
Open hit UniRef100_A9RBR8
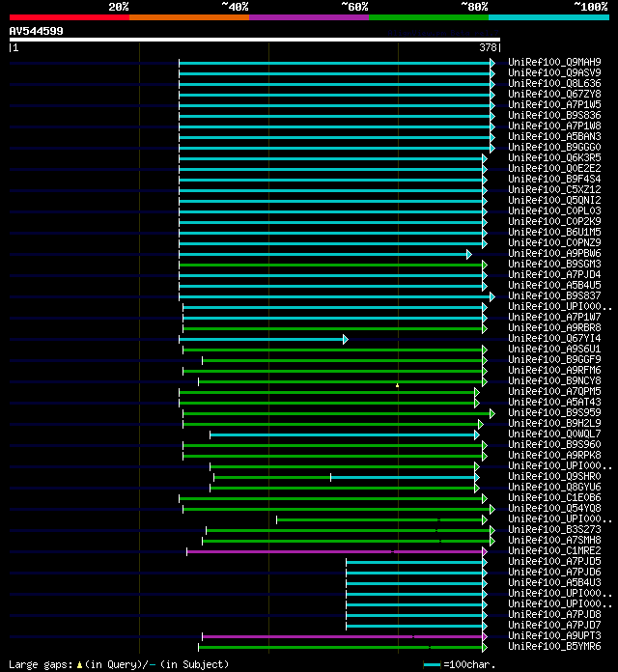(x=554, y=327)
